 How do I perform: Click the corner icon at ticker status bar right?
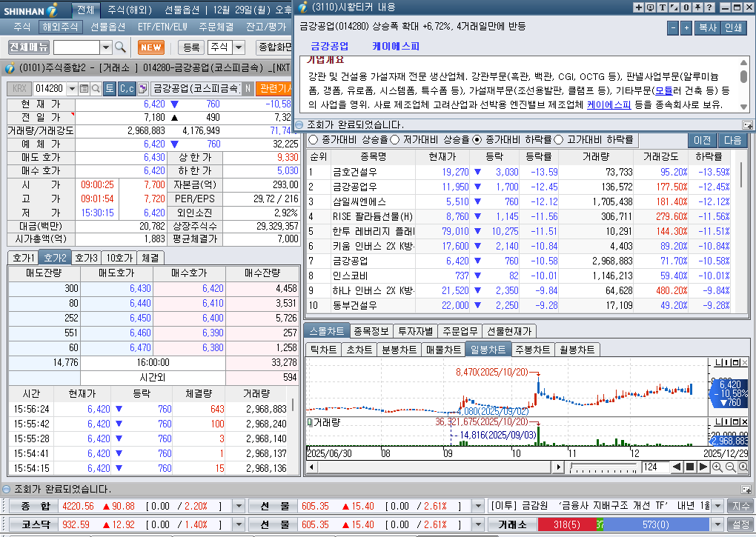coord(747,124)
